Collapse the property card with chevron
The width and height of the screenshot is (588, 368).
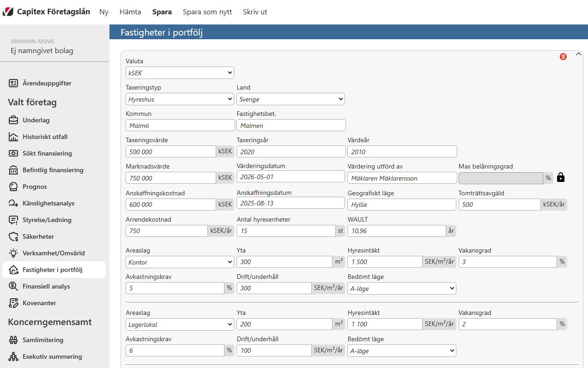pyautogui.click(x=578, y=54)
